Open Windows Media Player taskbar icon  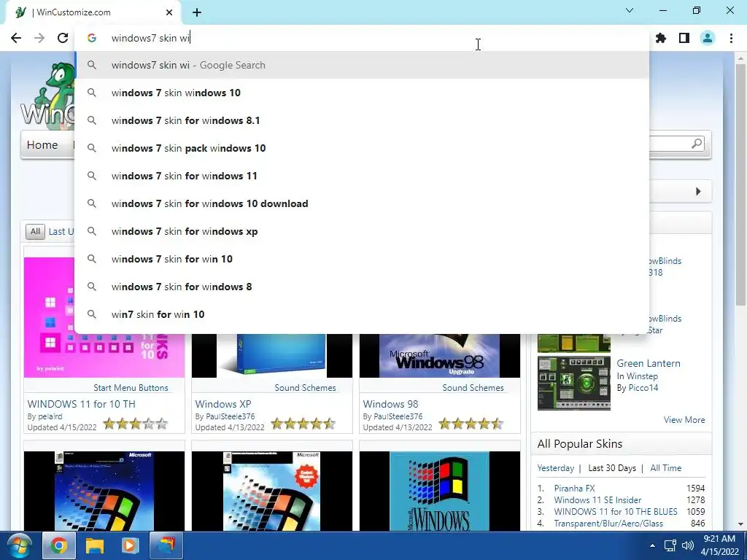point(130,545)
